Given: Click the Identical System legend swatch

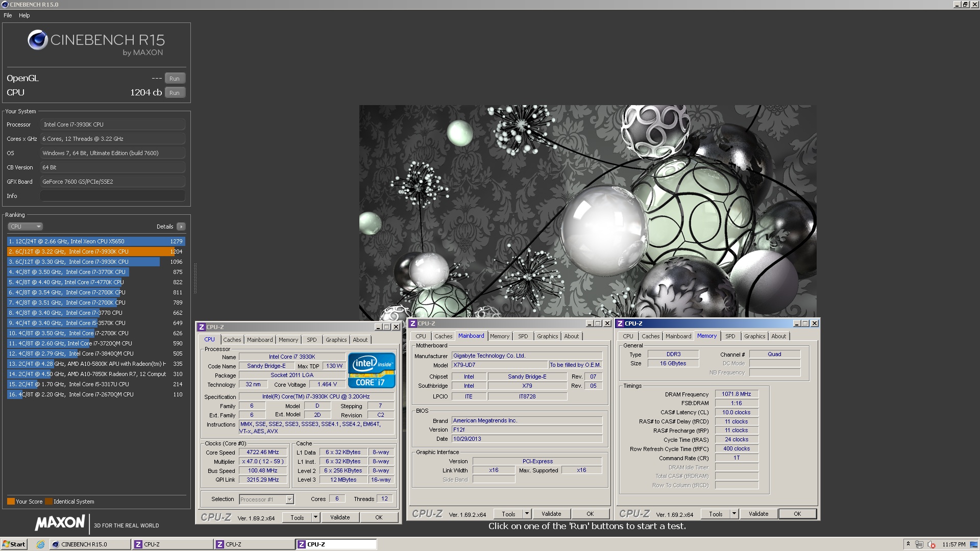Looking at the screenshot, I should (x=48, y=502).
